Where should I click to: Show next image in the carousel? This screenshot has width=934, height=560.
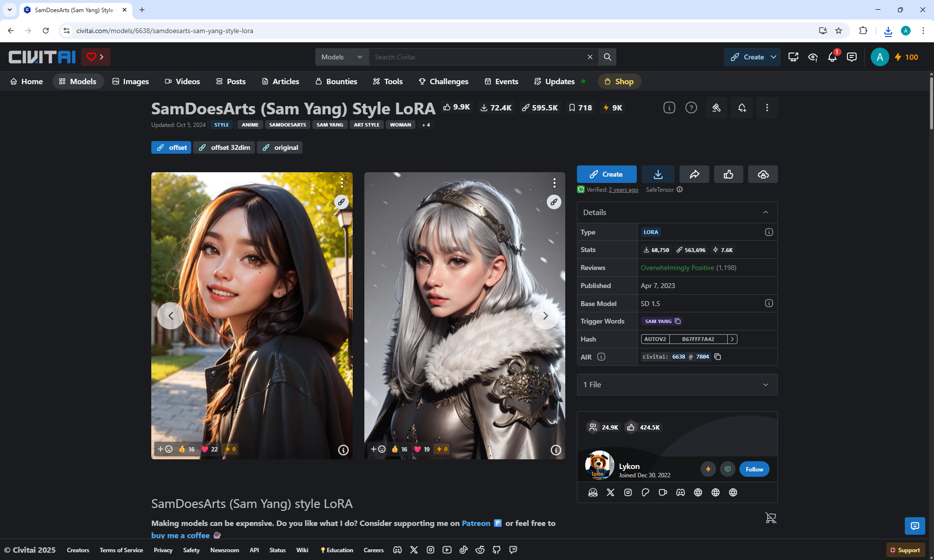[545, 316]
